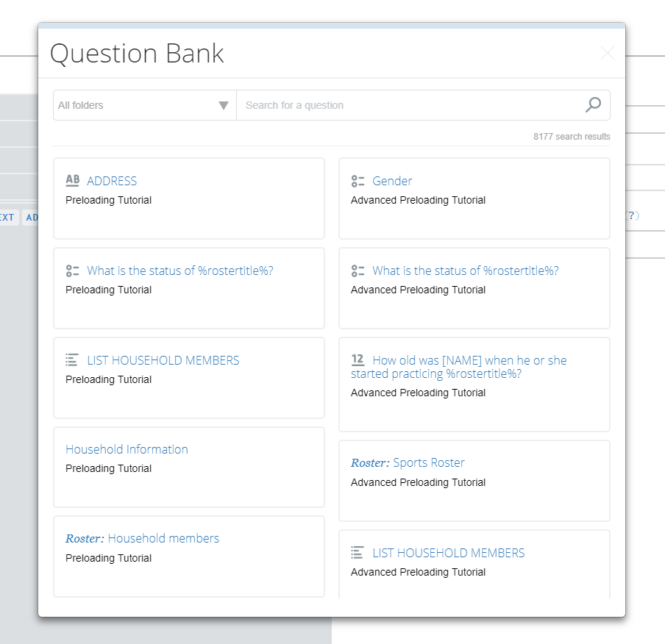Click single-select icon in left rostertitle status card
The height and width of the screenshot is (644, 665).
pos(72,271)
